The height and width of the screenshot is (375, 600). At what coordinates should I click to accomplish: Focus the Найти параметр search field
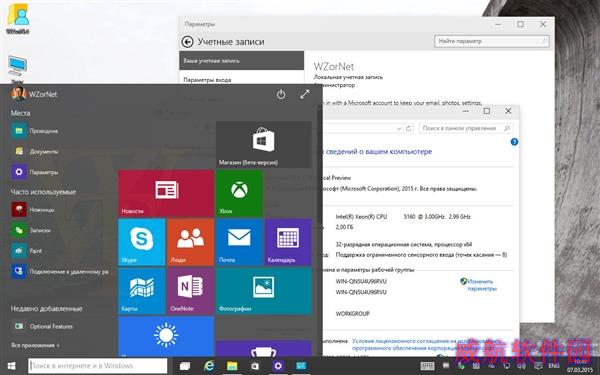(492, 41)
